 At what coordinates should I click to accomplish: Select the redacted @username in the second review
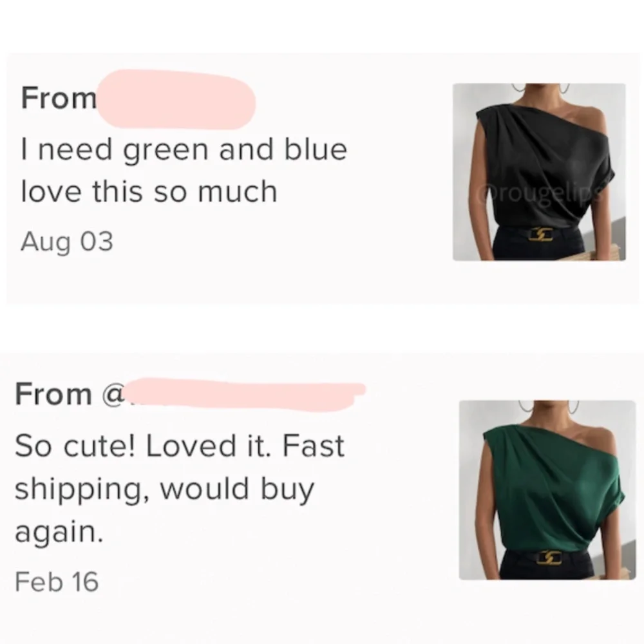pyautogui.click(x=245, y=392)
